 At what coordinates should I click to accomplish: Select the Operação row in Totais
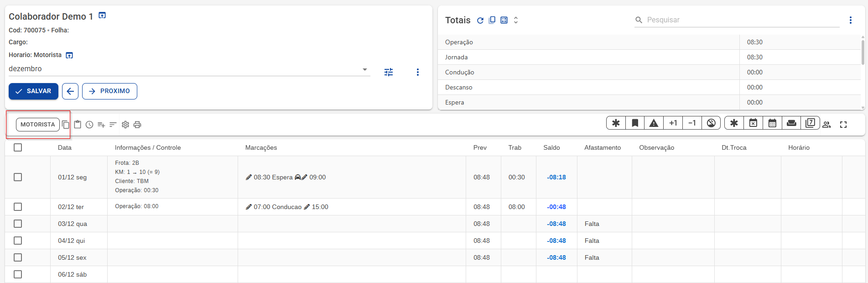[650, 42]
